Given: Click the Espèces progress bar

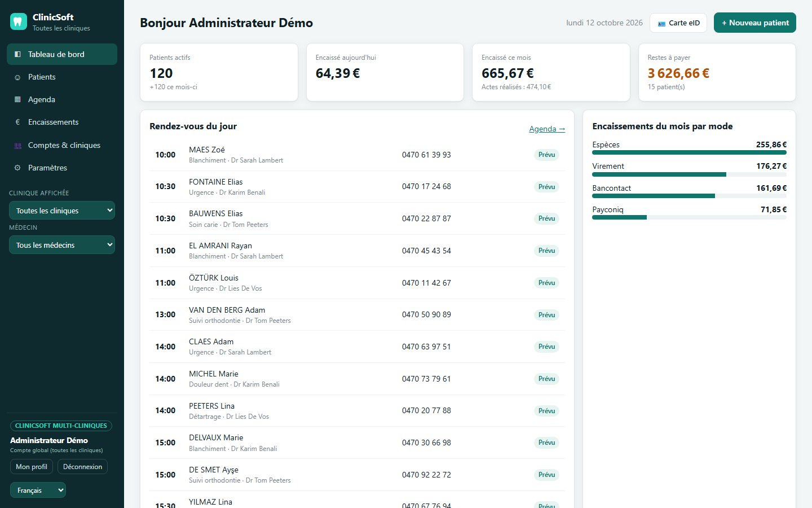Looking at the screenshot, I should 689,152.
